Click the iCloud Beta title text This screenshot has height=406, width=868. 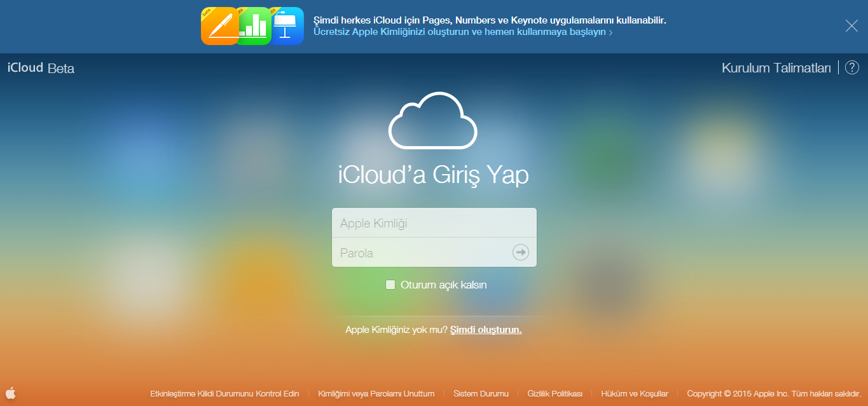pos(41,68)
